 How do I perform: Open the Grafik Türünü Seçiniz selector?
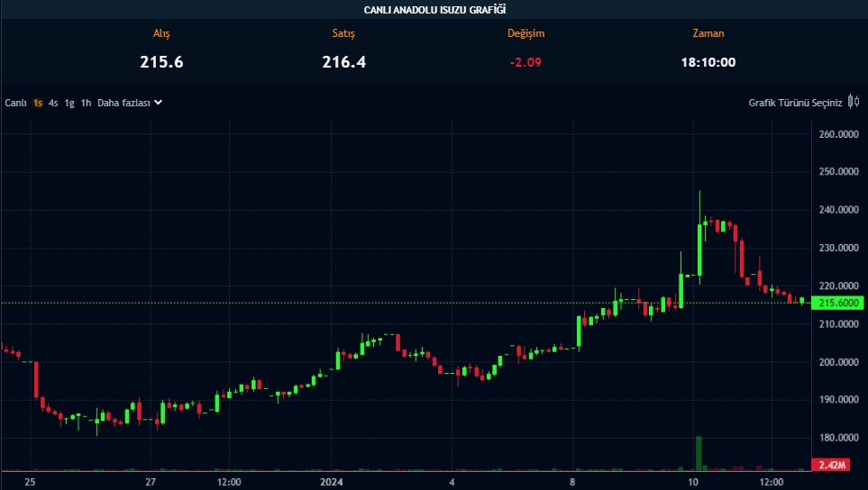795,103
